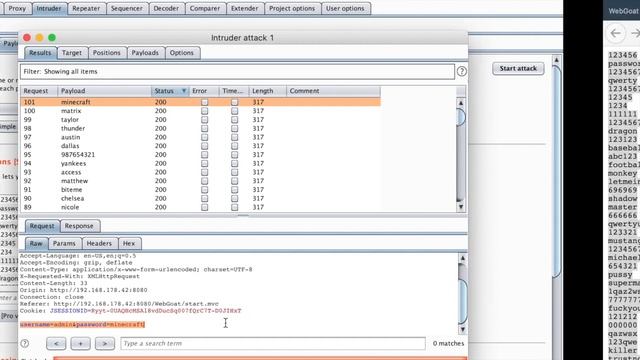640x360 pixels.
Task: Switch to the Request tab
Action: coord(42,226)
